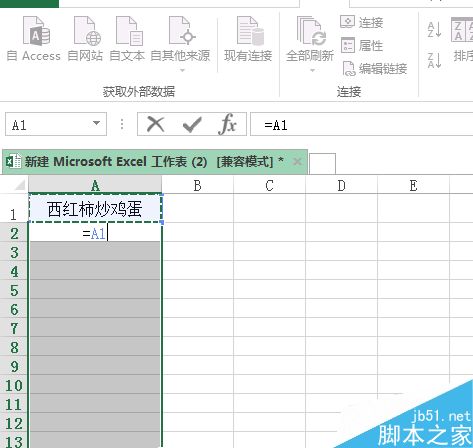Viewport: 473px width, 448px height.
Task: Click inside the Name Box field
Action: coord(47,124)
